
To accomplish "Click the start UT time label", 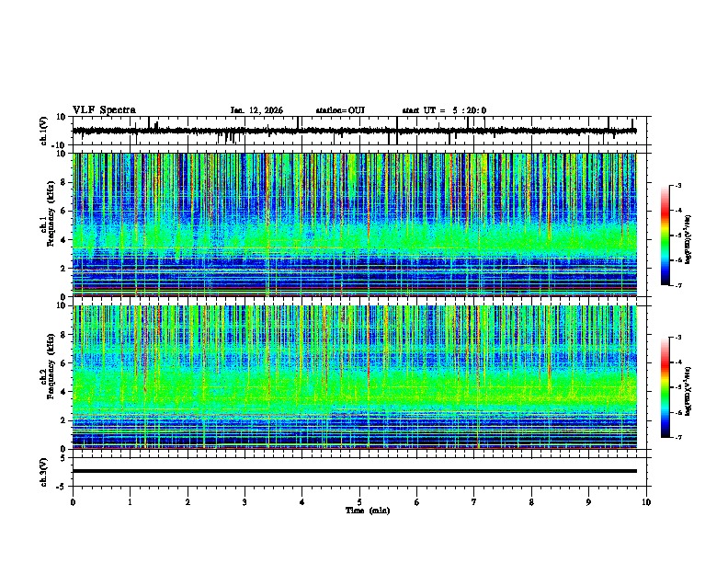I will click(444, 110).
